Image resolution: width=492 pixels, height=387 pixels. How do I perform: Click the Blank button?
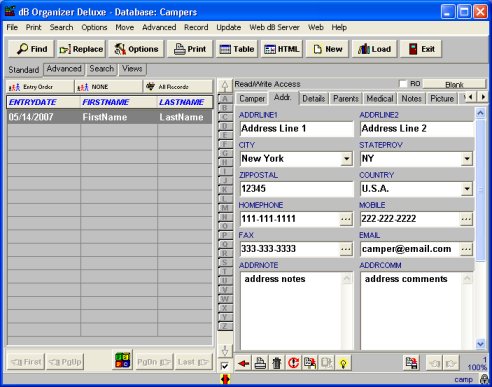click(x=454, y=85)
